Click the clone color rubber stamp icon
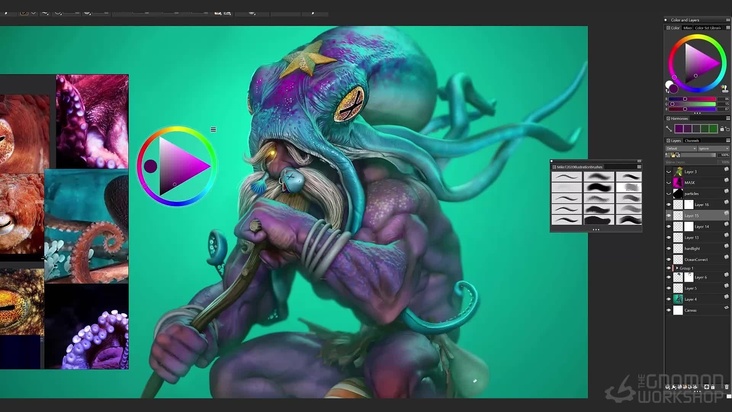Screen dimensions: 732x412 coord(725,88)
